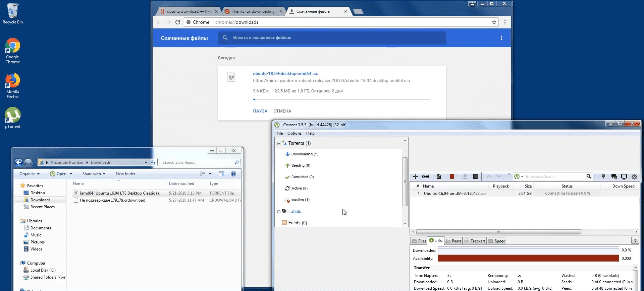Create a new torrent in uTorrent toolbar
Viewport: 644px width, 291px height.
click(x=438, y=176)
